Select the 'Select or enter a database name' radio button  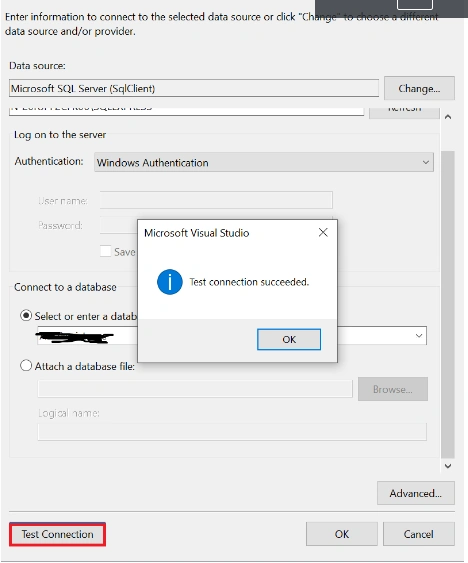(26, 316)
